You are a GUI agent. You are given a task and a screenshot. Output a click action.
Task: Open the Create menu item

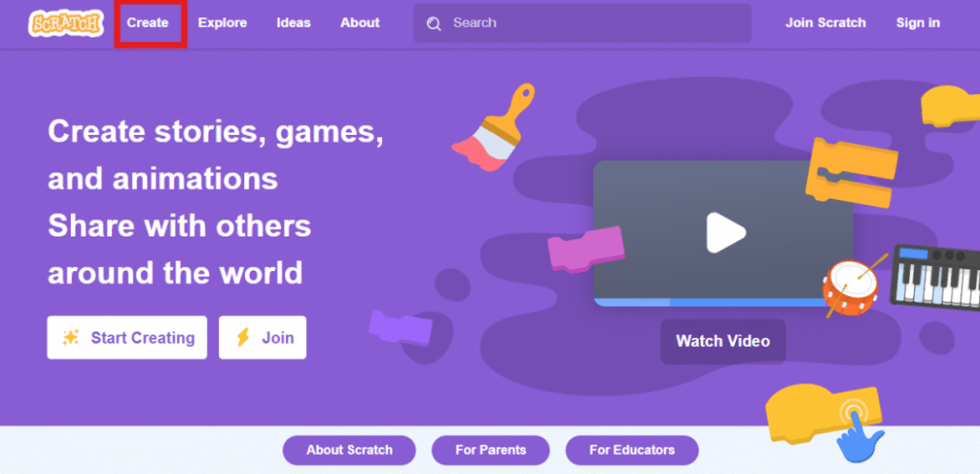pyautogui.click(x=147, y=23)
